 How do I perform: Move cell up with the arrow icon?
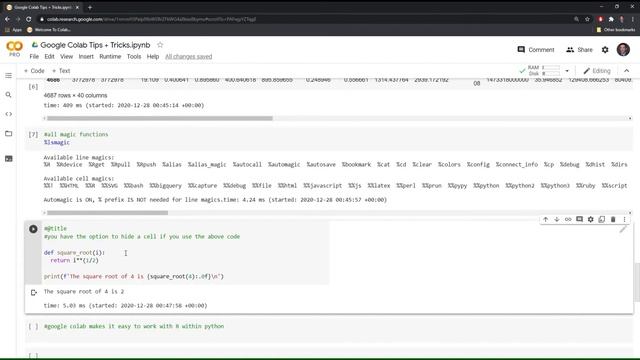[x=545, y=220]
